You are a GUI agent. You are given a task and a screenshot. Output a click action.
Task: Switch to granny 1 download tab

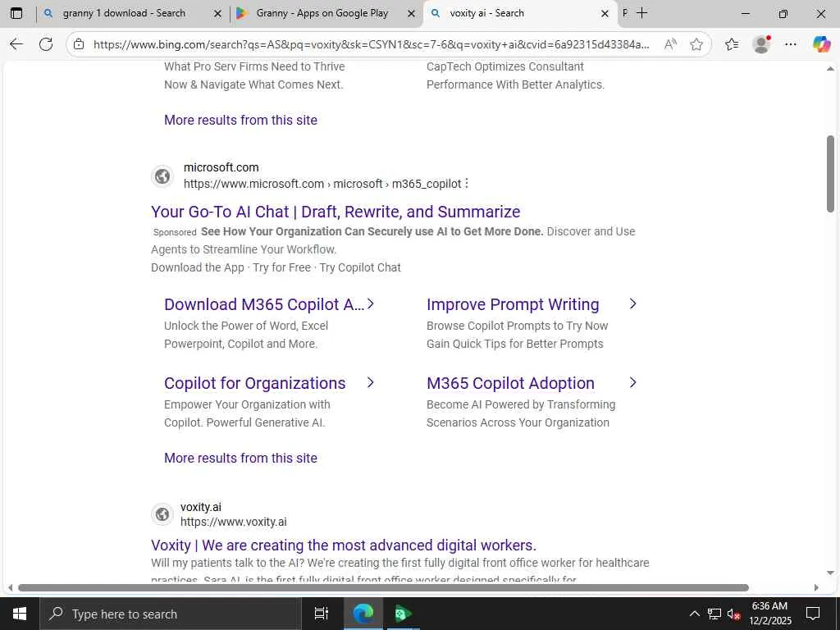pos(125,13)
